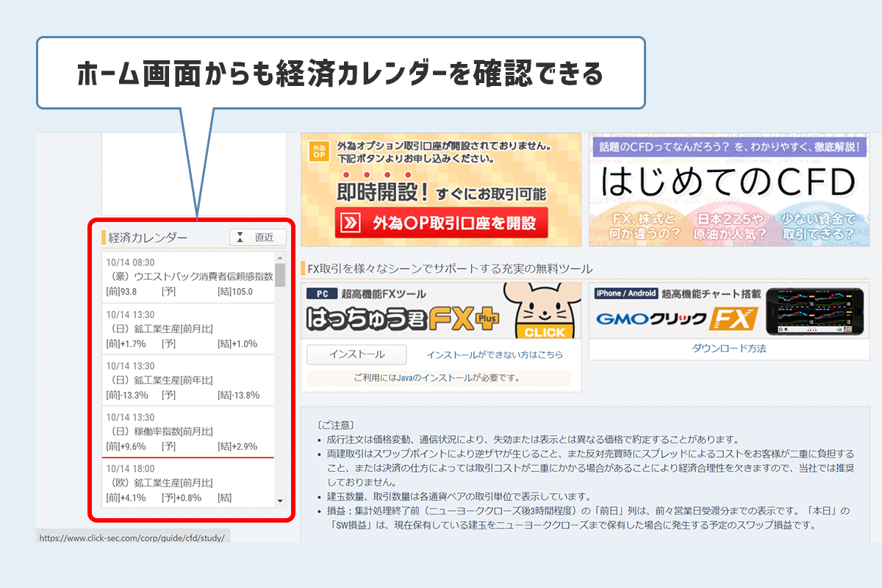Click the calendar scrollbar up arrow
The image size is (882, 588).
pyautogui.click(x=280, y=258)
